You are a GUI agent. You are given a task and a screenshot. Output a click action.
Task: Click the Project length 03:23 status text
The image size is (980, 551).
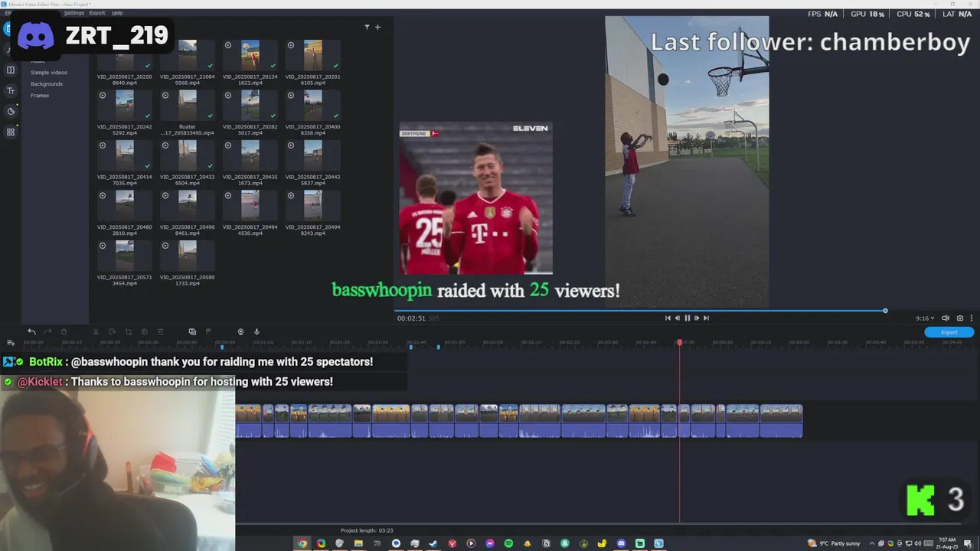point(367,530)
